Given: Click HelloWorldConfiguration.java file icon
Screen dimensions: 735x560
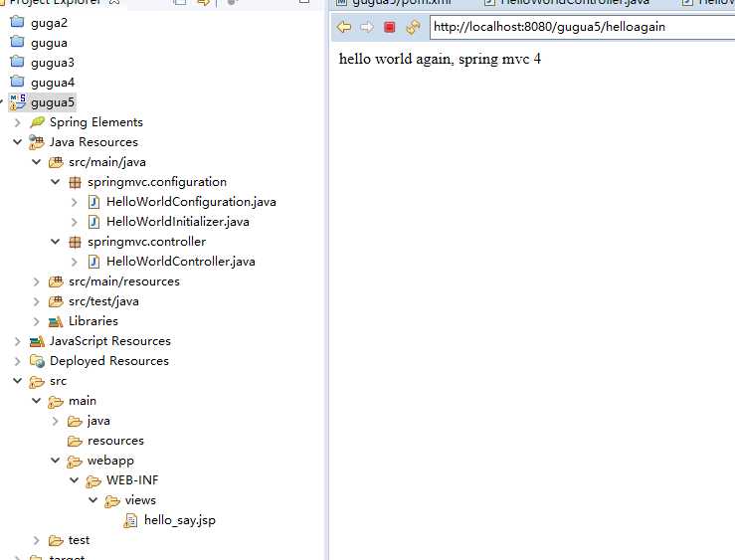Looking at the screenshot, I should pyautogui.click(x=93, y=202).
